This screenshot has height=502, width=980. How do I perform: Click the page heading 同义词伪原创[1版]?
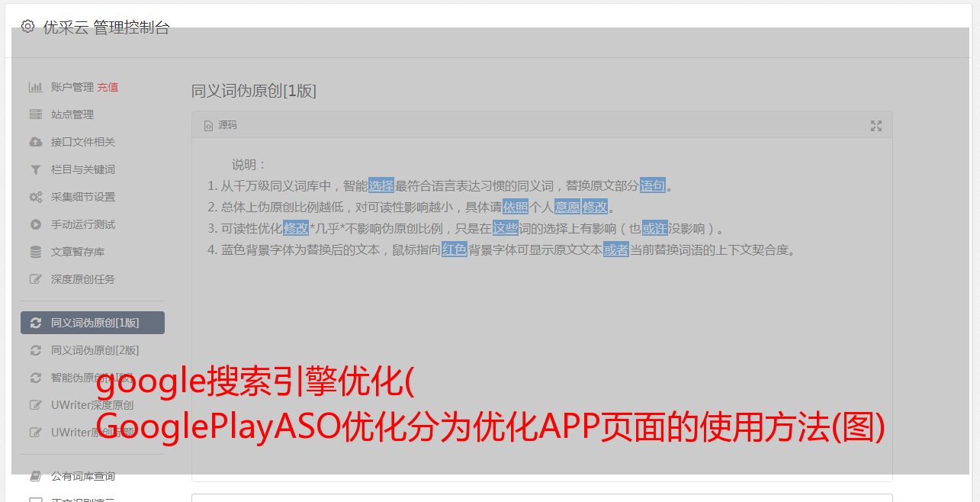(254, 92)
